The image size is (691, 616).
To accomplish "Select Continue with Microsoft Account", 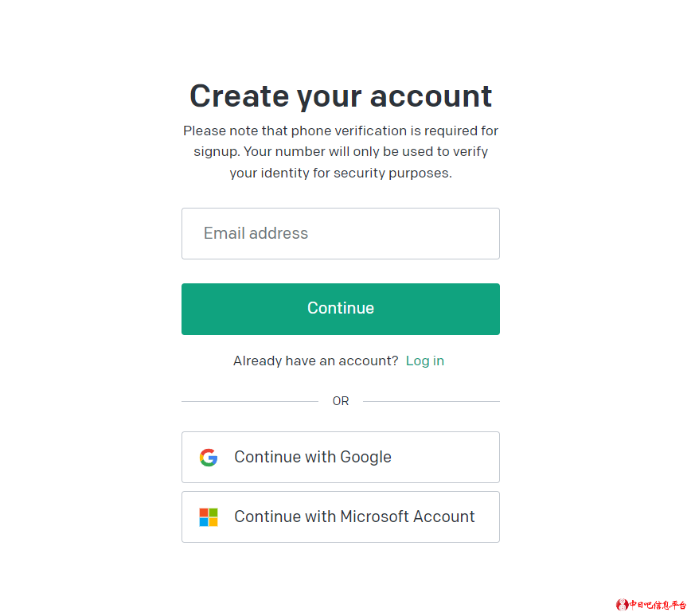I will (340, 517).
